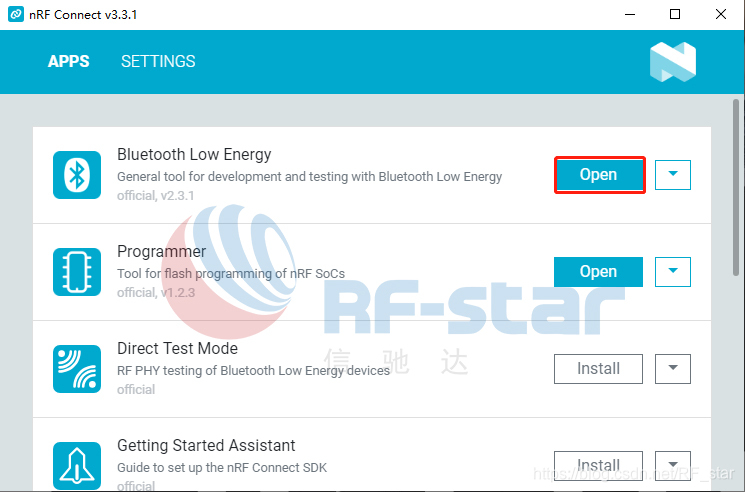This screenshot has width=745, height=492.
Task: Click the 'official, v1.2.3' version text
Action: (155, 293)
